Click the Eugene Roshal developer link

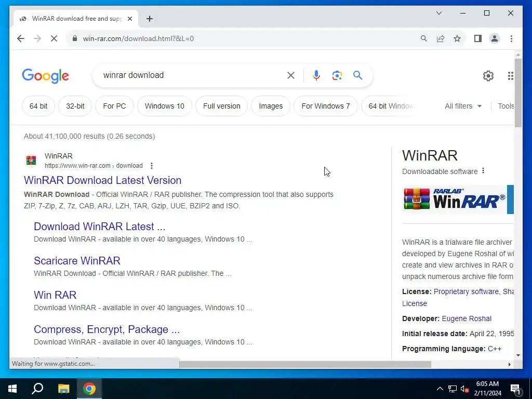coord(467,318)
